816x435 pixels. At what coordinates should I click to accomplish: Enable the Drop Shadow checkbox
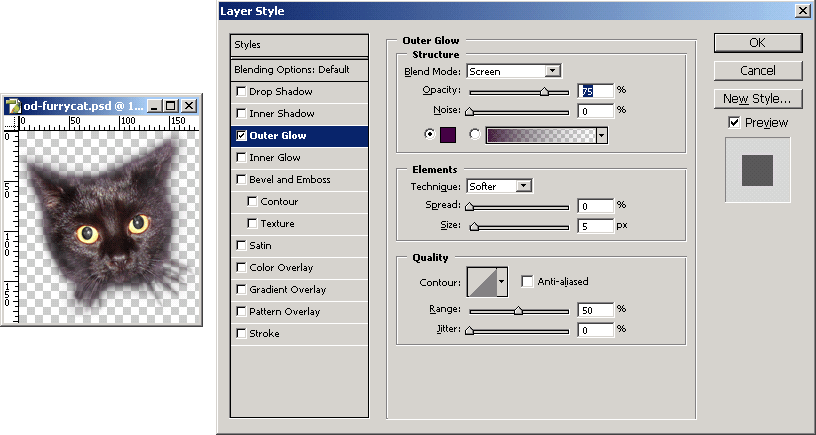tap(241, 92)
